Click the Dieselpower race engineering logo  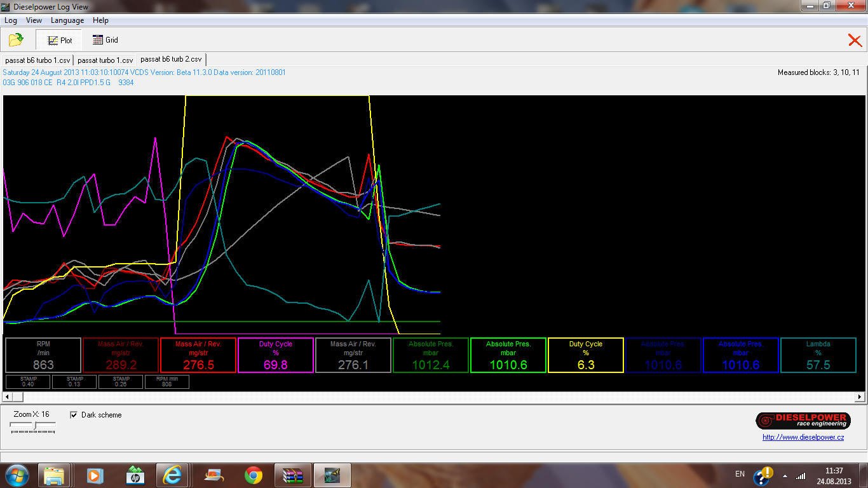pyautogui.click(x=803, y=421)
